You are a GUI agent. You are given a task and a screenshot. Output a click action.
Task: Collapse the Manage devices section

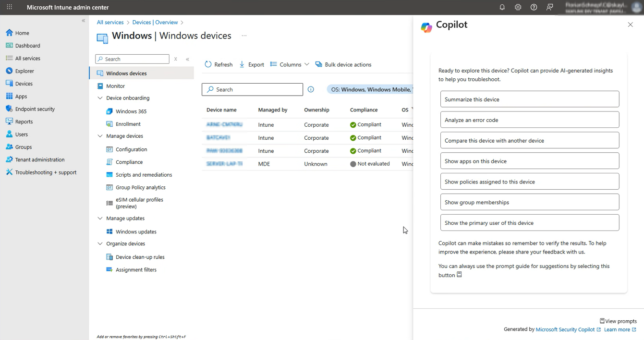point(100,136)
